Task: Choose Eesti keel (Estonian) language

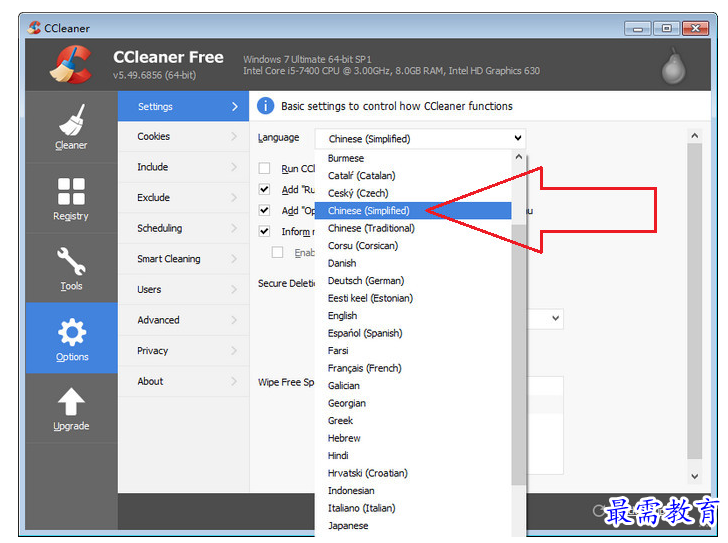Action: [413, 298]
